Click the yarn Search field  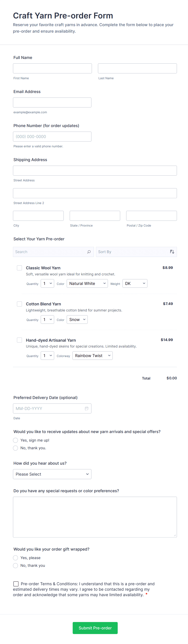(x=50, y=252)
